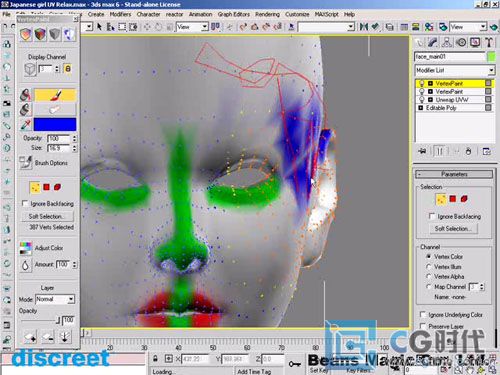Image resolution: width=500 pixels, height=375 pixels.
Task: Open the Graph Editors menu
Action: 234,14
